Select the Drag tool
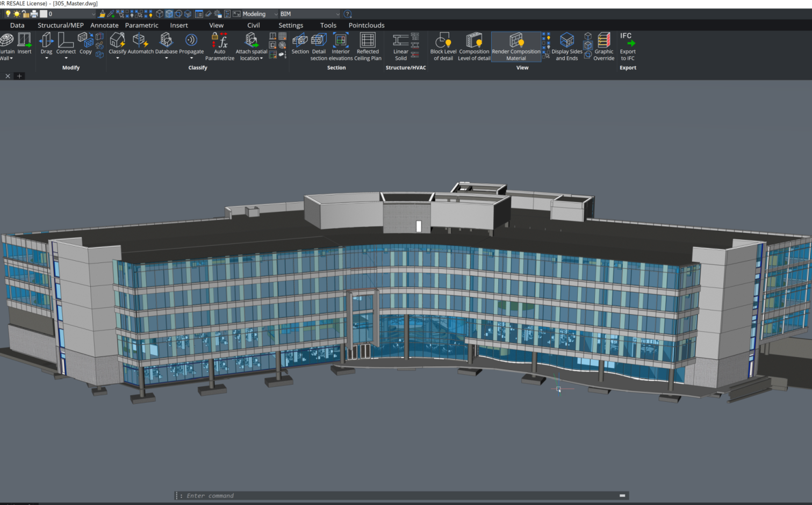Image resolution: width=812 pixels, height=505 pixels. coord(46,42)
